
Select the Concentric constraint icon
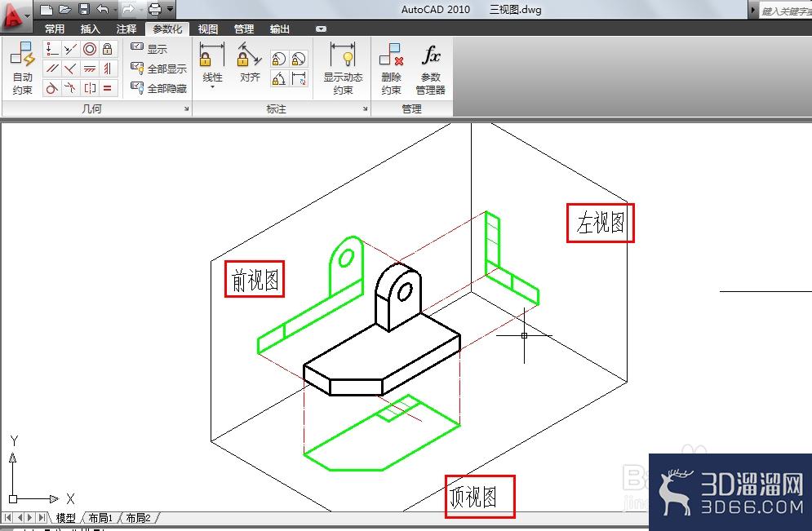(x=90, y=49)
